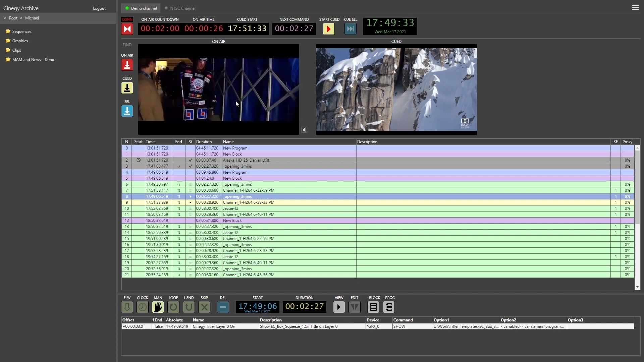Click the START time field 17:49:06

tap(258, 307)
